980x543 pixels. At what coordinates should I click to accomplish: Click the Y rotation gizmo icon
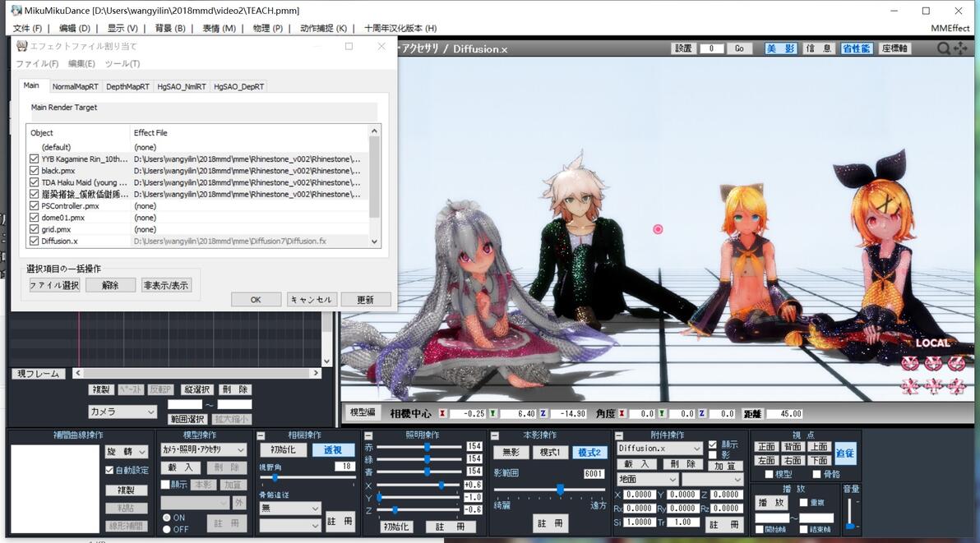[x=933, y=363]
